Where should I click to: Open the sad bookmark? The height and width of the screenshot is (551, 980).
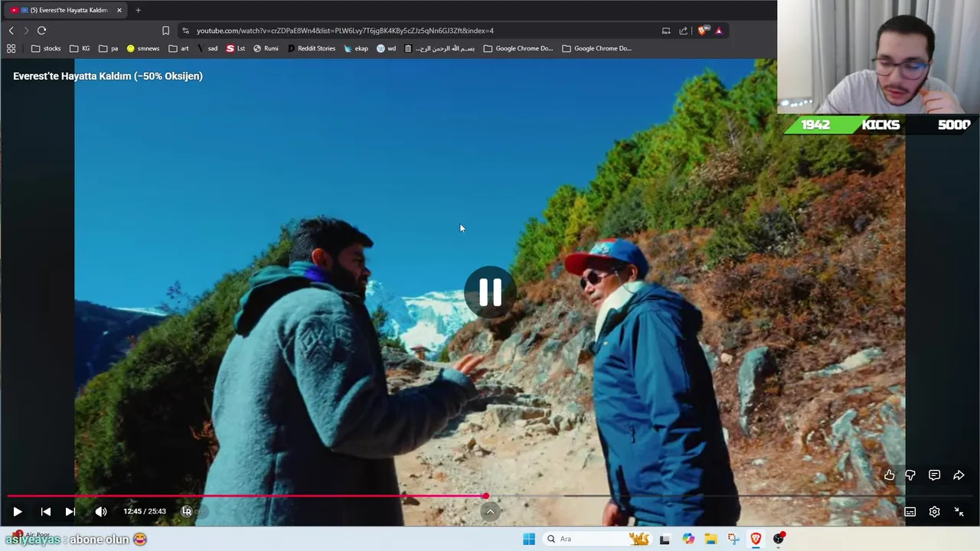pos(207,48)
